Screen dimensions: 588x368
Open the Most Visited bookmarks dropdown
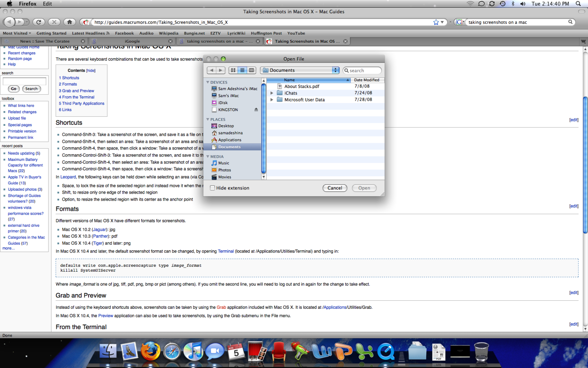coord(17,33)
